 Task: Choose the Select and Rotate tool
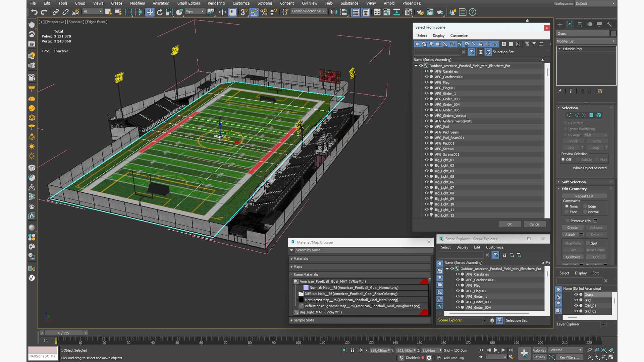pos(160,12)
